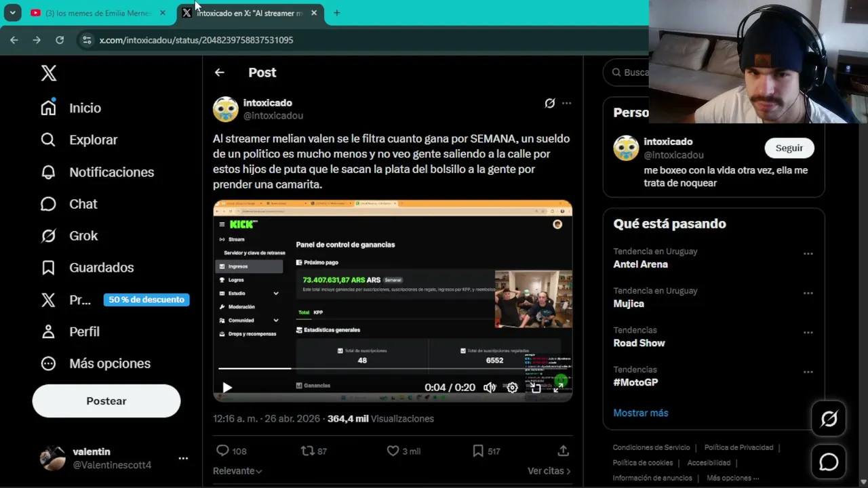
Task: Open options for Antel Arena trend
Action: pyautogui.click(x=808, y=253)
